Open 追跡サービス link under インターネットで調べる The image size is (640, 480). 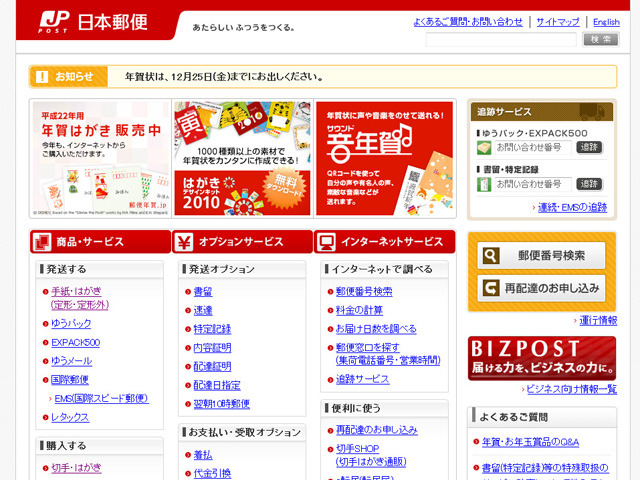click(362, 380)
